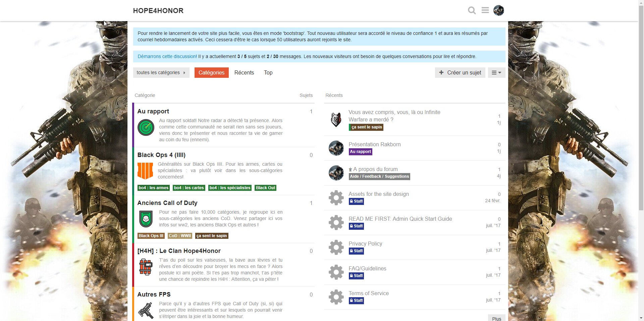644x321 pixels.
Task: Click the Black Ops 4 orange logo
Action: 145,171
